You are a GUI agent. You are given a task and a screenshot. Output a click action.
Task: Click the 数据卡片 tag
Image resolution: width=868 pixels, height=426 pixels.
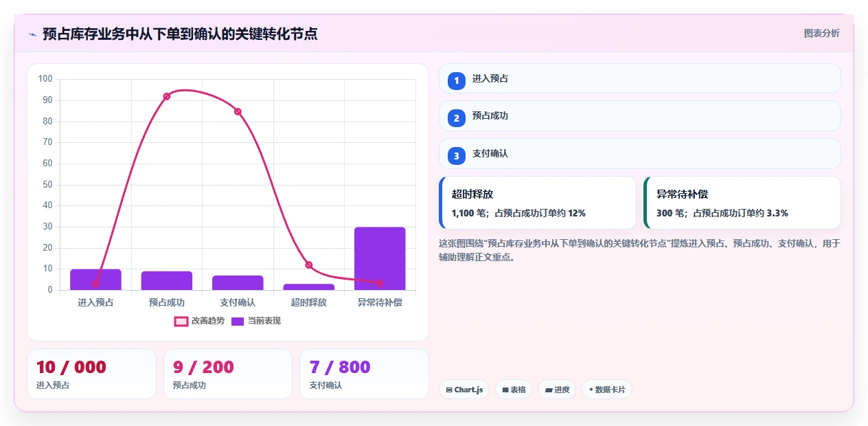(x=607, y=390)
